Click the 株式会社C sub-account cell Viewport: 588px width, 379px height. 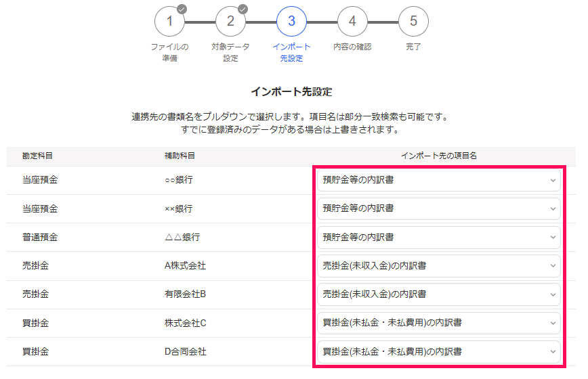(186, 323)
